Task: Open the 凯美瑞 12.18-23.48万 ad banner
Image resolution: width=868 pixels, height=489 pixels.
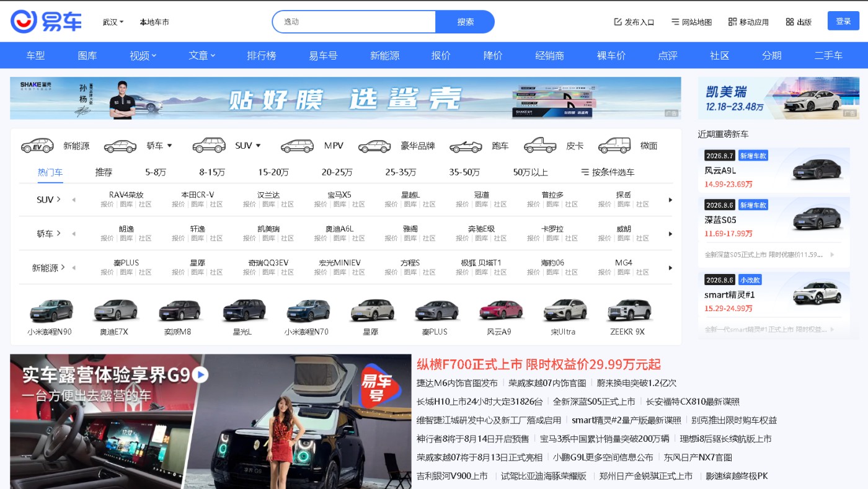Action: click(779, 98)
